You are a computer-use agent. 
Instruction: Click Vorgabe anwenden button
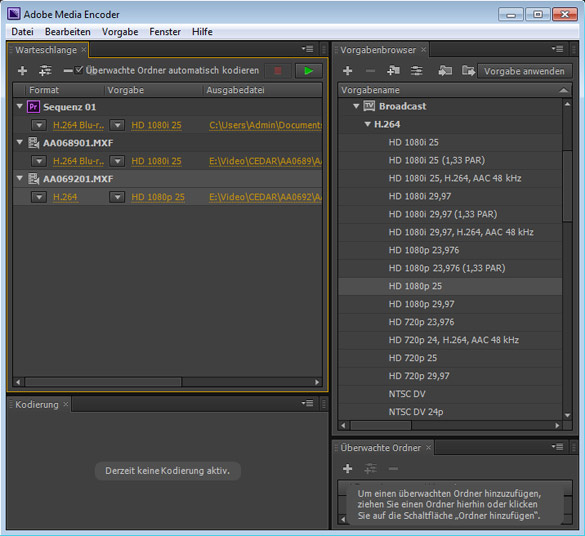point(524,71)
